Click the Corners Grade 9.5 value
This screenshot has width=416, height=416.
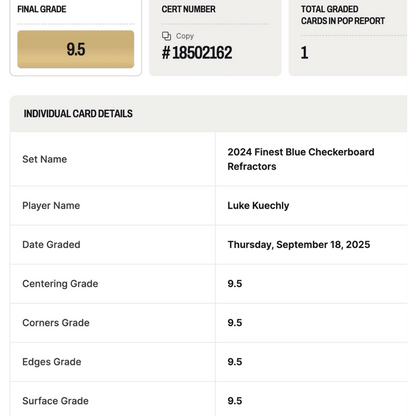click(x=235, y=323)
